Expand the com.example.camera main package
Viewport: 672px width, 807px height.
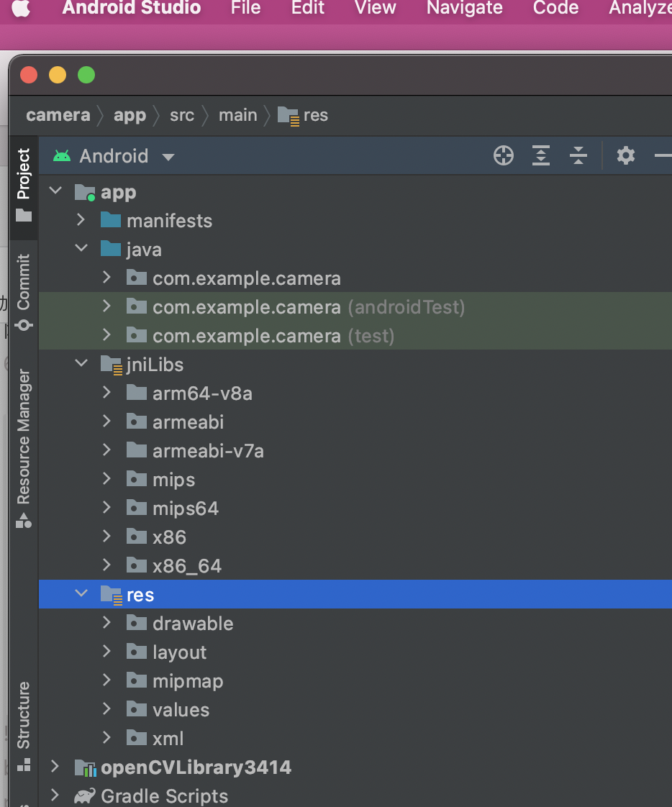(x=106, y=278)
